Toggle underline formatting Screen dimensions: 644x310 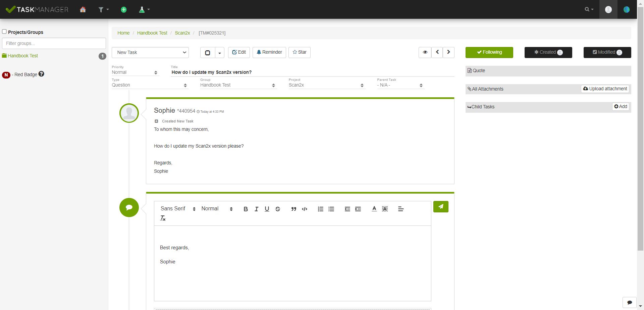(x=267, y=209)
